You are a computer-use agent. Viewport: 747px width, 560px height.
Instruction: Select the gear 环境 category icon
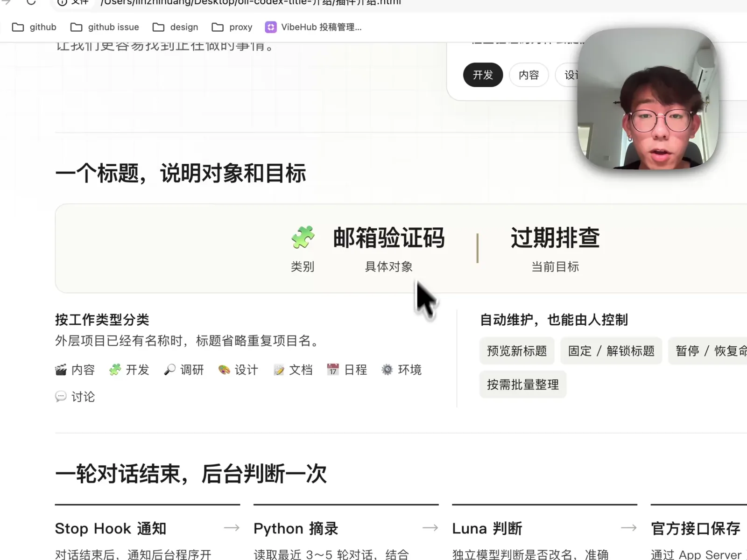tap(387, 370)
